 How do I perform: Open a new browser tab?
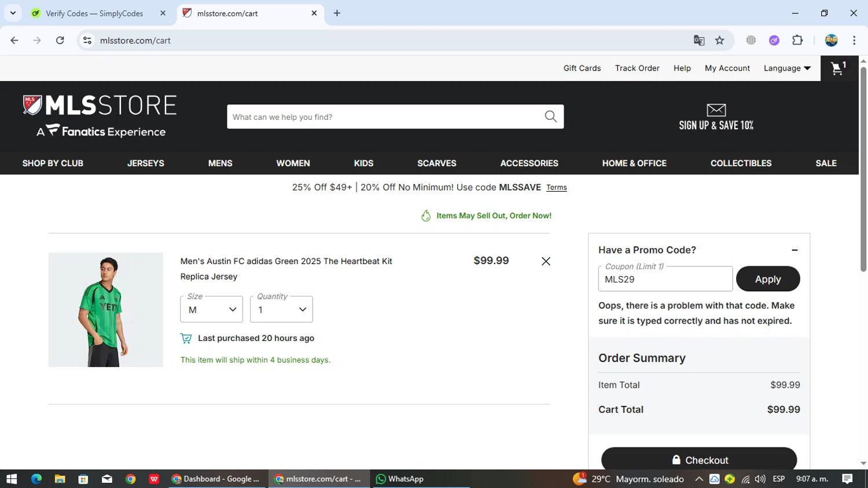(337, 13)
